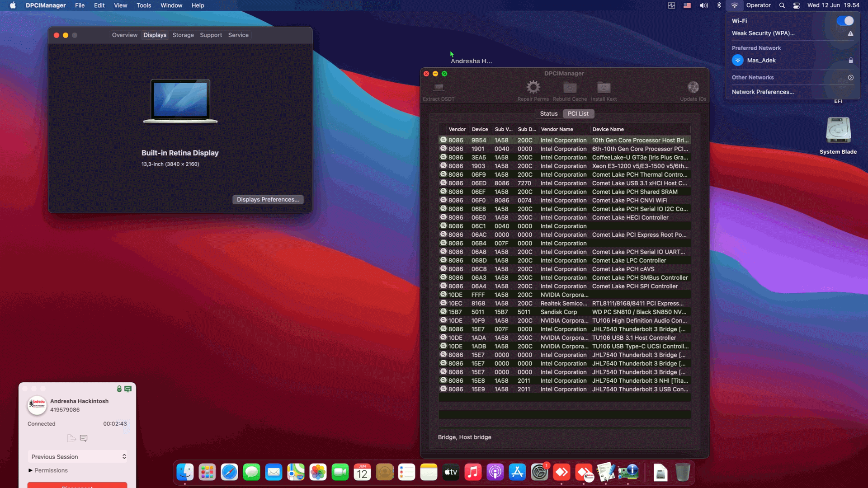The height and width of the screenshot is (488, 868).
Task: Open the Operator user menu
Action: (x=758, y=5)
